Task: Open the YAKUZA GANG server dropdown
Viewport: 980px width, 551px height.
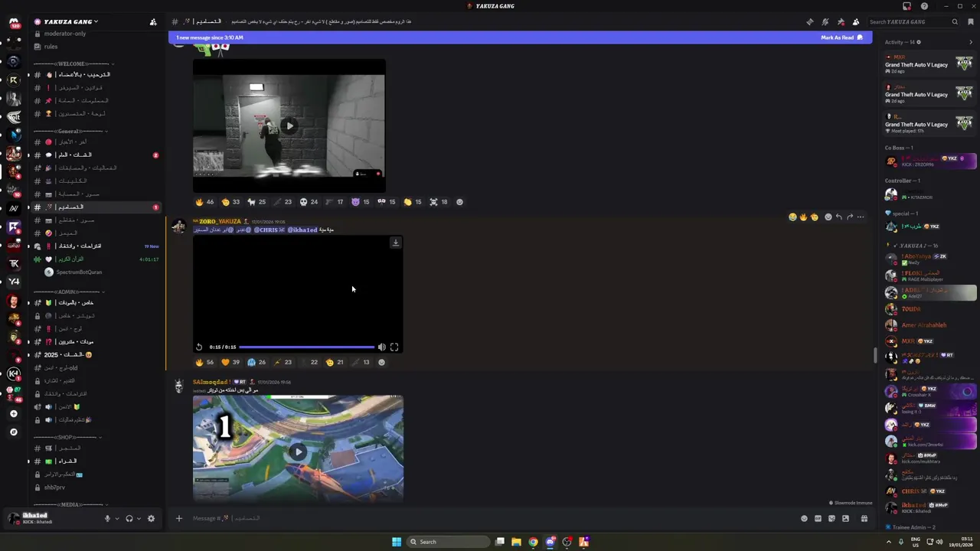Action: (69, 21)
